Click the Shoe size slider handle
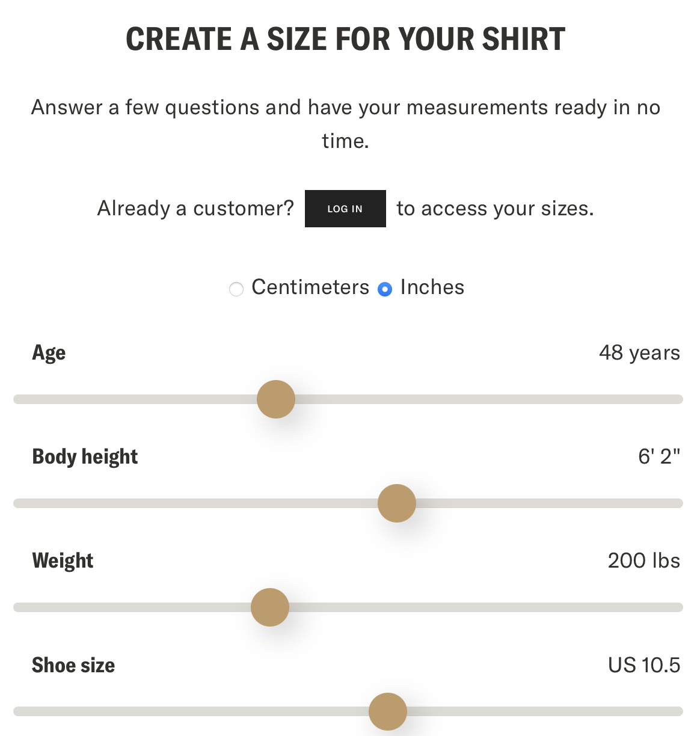Screen dimensions: 700x736 tap(388, 711)
